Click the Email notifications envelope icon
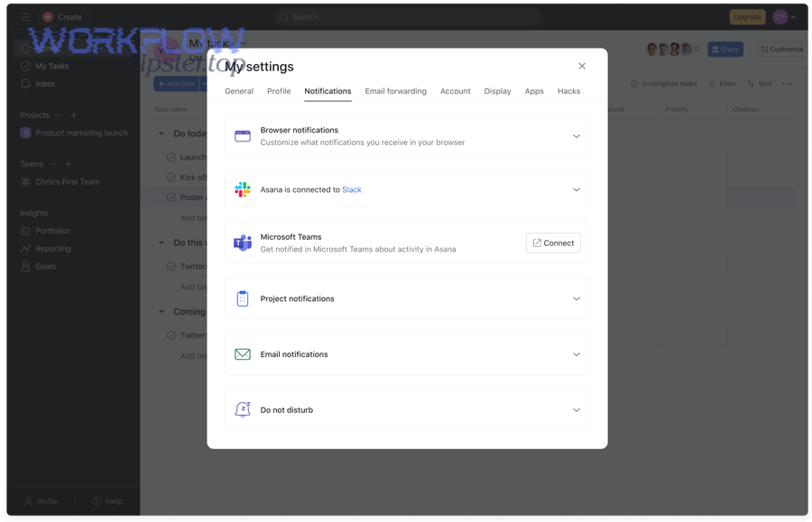 (242, 354)
